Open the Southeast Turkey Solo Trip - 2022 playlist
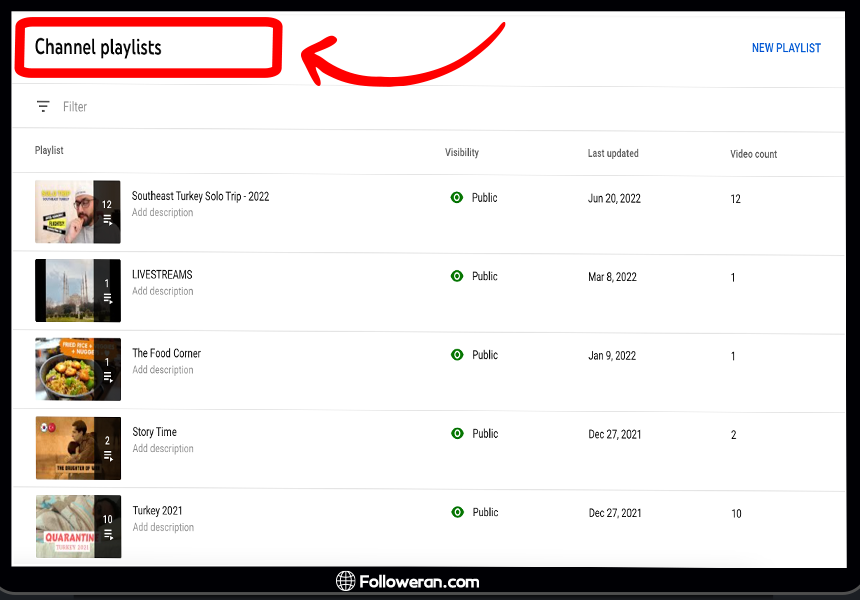The image size is (860, 600). (x=200, y=196)
